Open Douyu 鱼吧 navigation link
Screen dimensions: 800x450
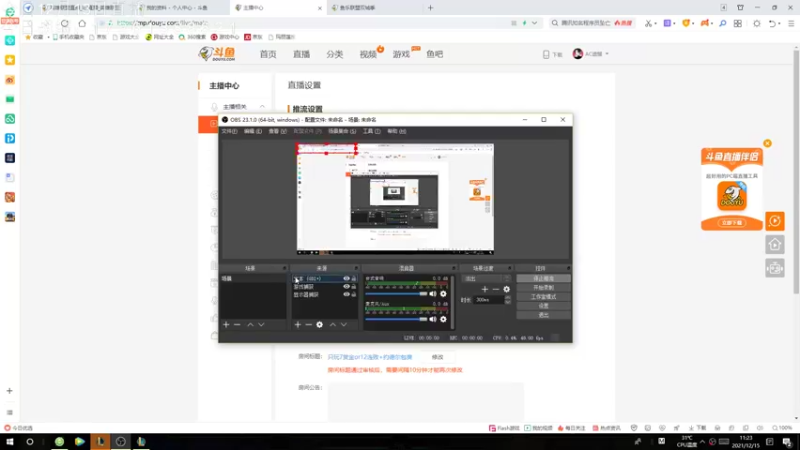(435, 54)
